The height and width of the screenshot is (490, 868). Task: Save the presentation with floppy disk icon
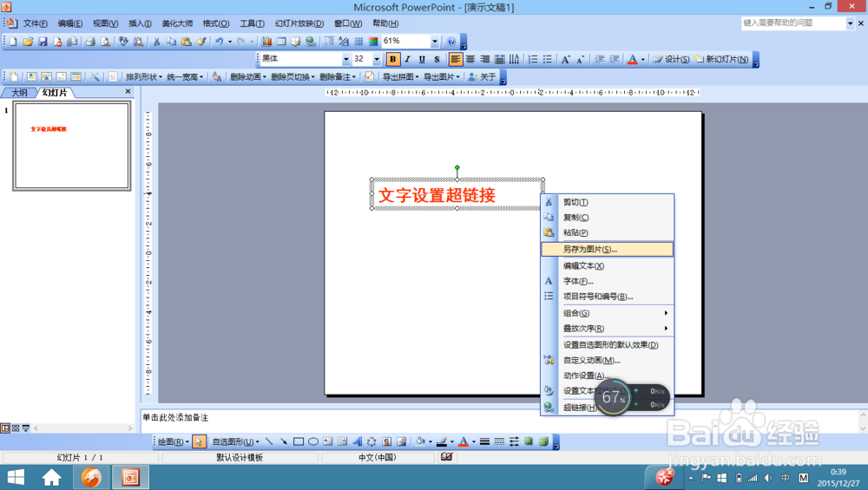click(x=43, y=42)
